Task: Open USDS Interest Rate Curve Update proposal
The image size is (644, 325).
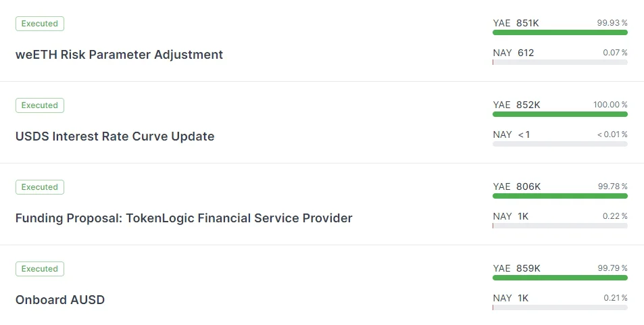Action: (x=115, y=136)
